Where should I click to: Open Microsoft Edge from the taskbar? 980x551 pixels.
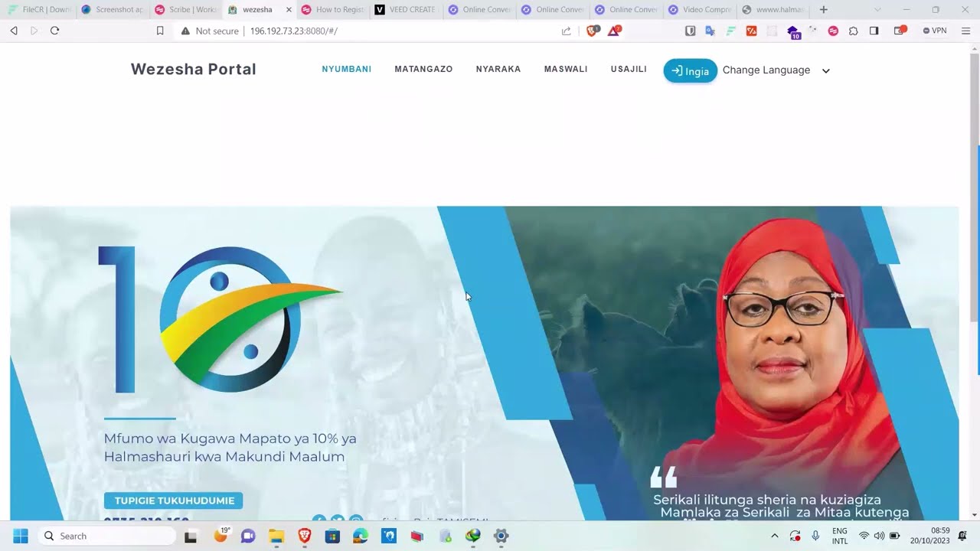pyautogui.click(x=361, y=536)
